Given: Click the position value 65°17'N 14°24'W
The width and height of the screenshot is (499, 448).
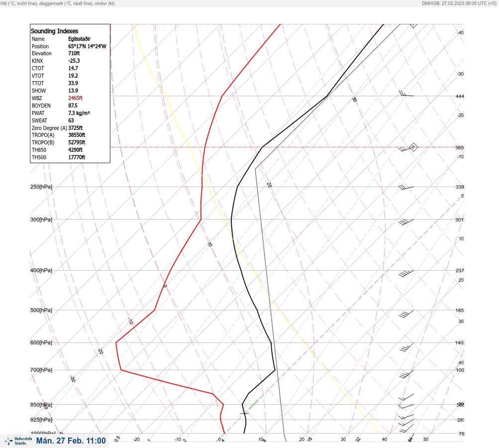Looking at the screenshot, I should point(87,46).
